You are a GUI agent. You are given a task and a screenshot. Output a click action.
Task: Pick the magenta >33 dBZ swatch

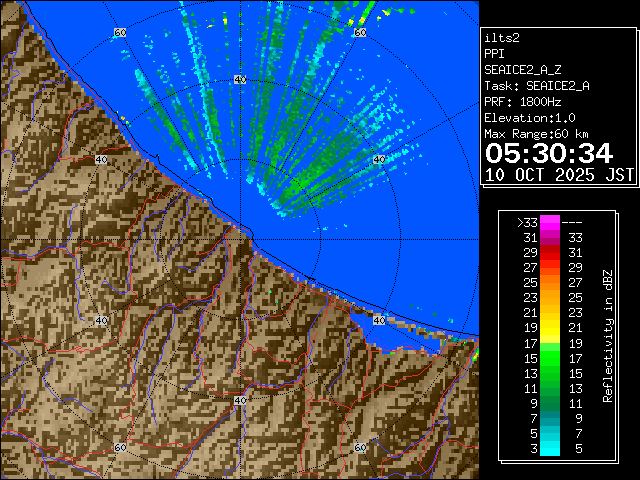(x=550, y=223)
